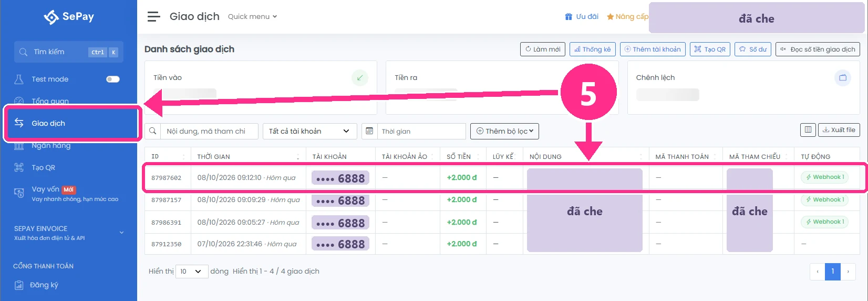Screen dimensions: 868x301
Task: Click the Vay vốn loan icon
Action: (19, 193)
